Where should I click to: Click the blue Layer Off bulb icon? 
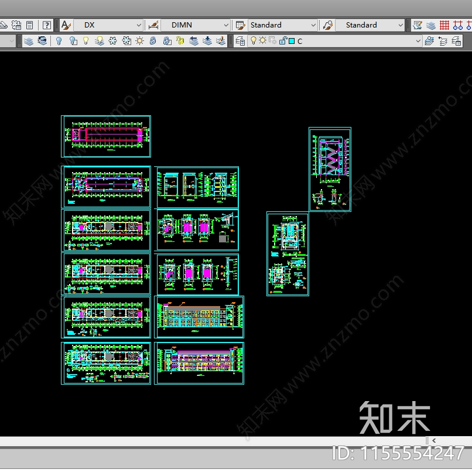pos(59,41)
